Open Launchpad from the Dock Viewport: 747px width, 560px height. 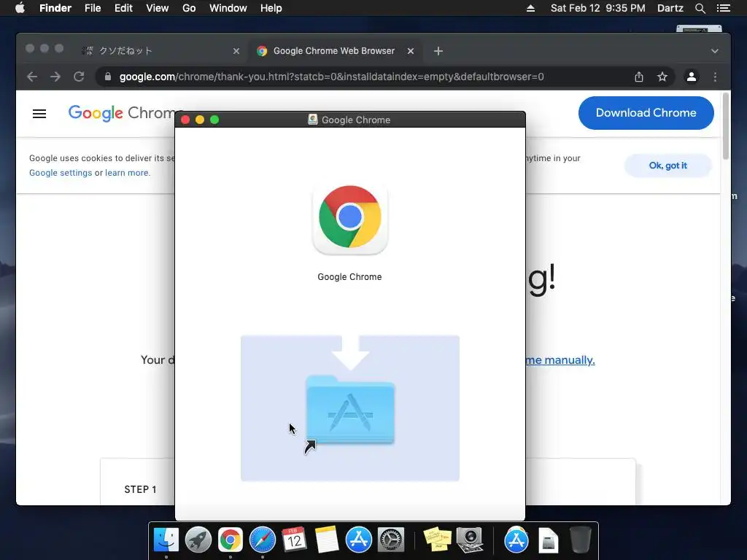198,540
